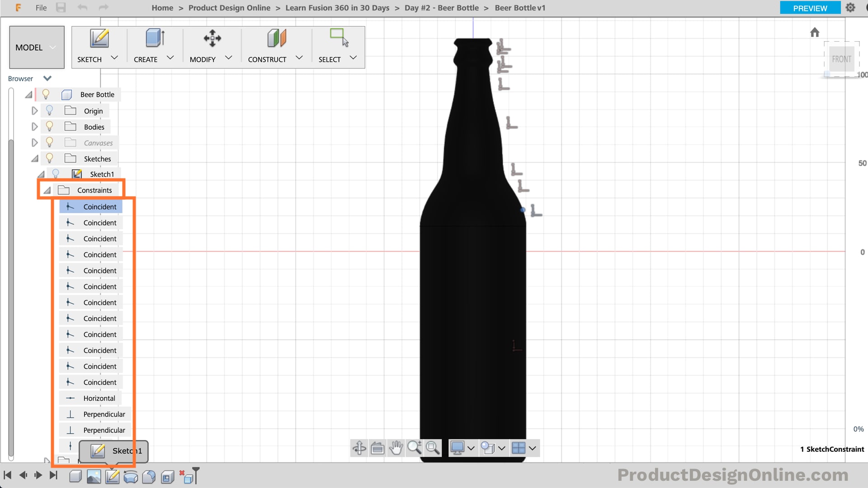The width and height of the screenshot is (868, 488).
Task: Click the Create extrude box icon
Action: (x=155, y=38)
